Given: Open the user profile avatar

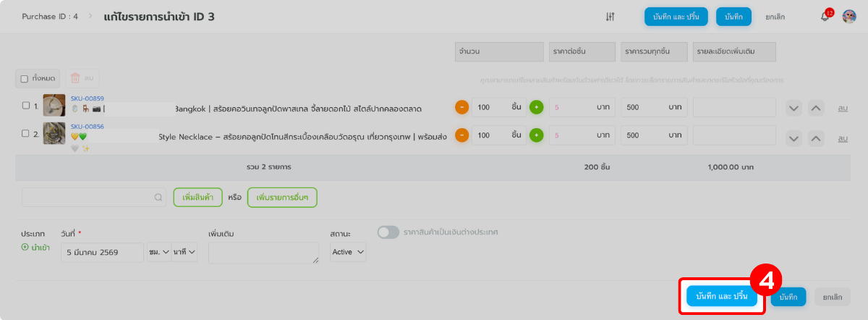Looking at the screenshot, I should tap(849, 17).
